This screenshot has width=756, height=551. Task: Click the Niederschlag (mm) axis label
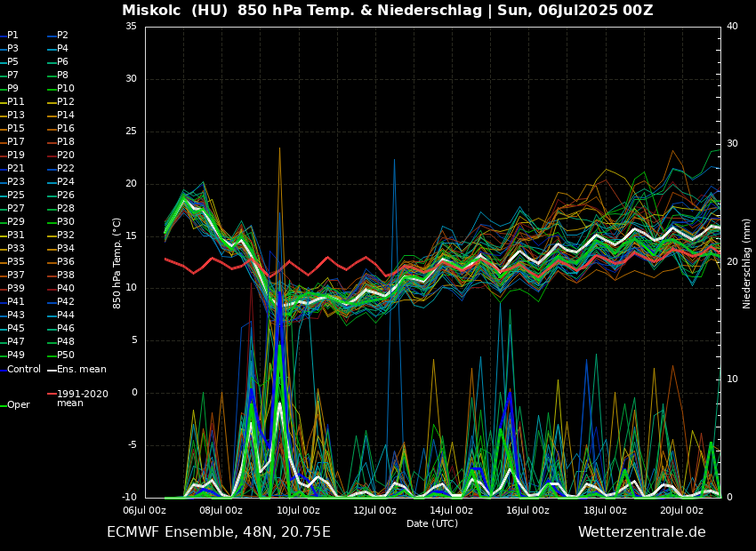pyautogui.click(x=747, y=263)
